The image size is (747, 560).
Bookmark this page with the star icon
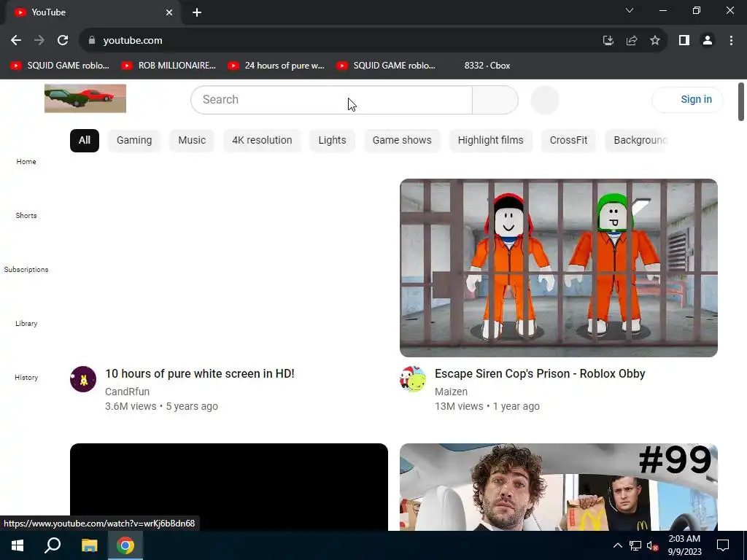pos(655,41)
